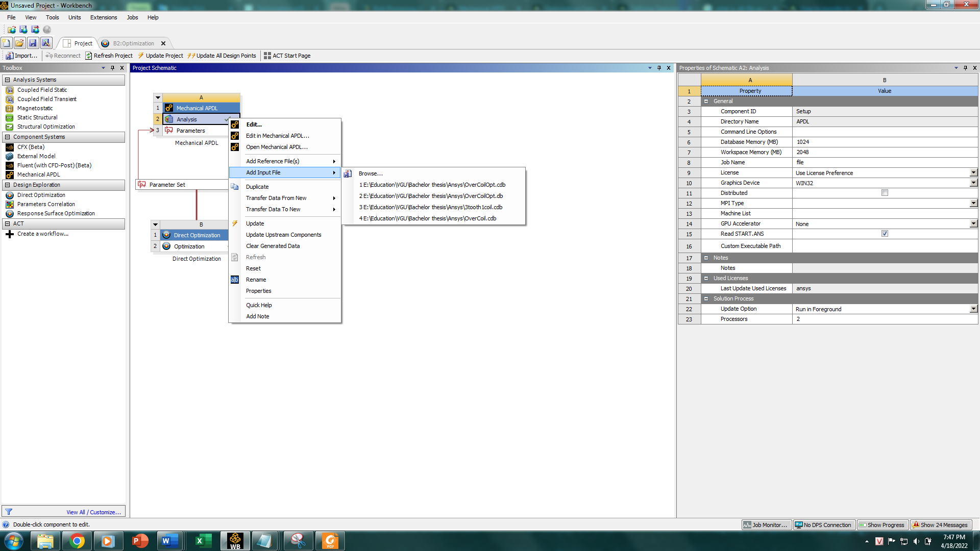
Task: Select Mechanical APDL in Toolbox list
Action: (38, 174)
